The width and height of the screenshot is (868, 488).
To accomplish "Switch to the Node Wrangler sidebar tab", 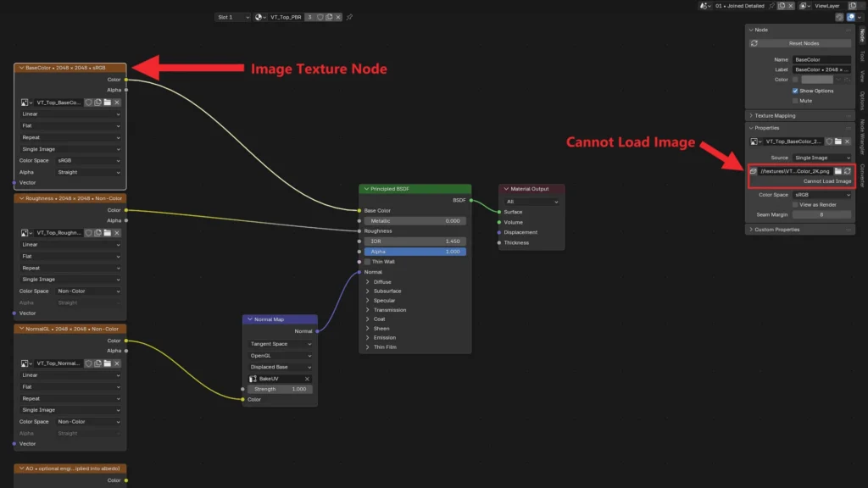I will click(862, 136).
